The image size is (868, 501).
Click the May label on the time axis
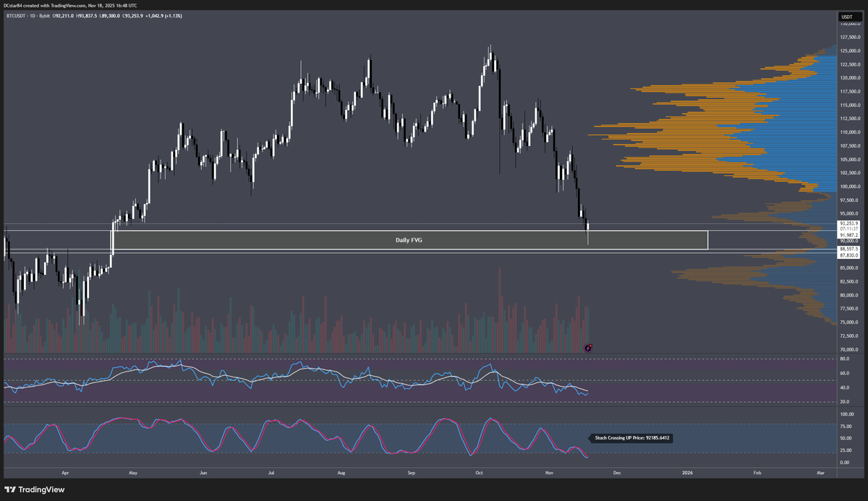point(132,473)
